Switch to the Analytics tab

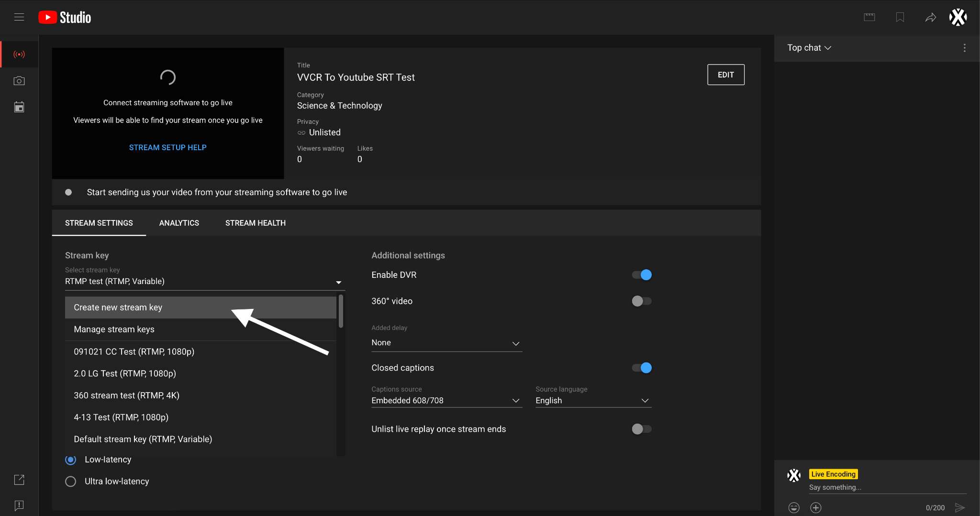click(179, 223)
